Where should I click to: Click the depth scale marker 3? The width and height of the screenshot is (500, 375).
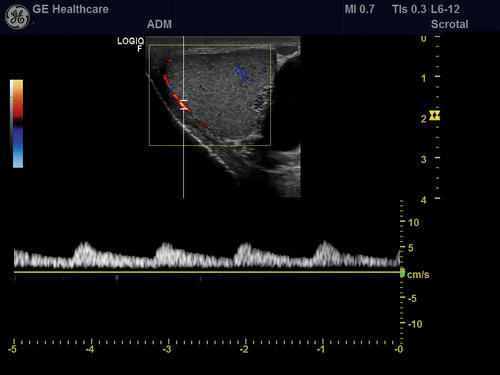[423, 159]
